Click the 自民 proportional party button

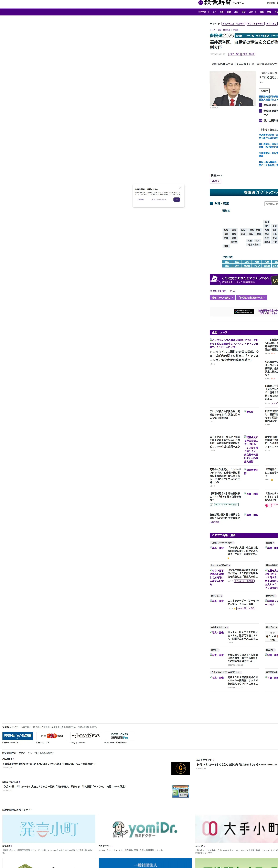coord(227,262)
